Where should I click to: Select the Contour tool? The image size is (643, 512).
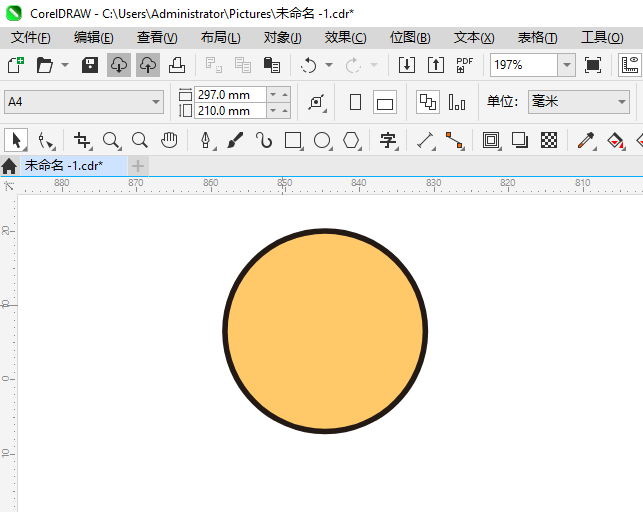point(491,140)
